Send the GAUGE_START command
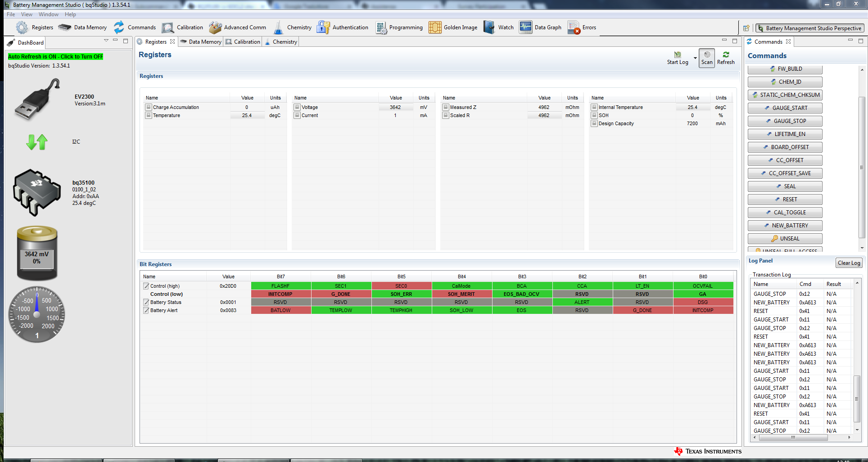Image resolution: width=868 pixels, height=462 pixels. click(x=785, y=108)
